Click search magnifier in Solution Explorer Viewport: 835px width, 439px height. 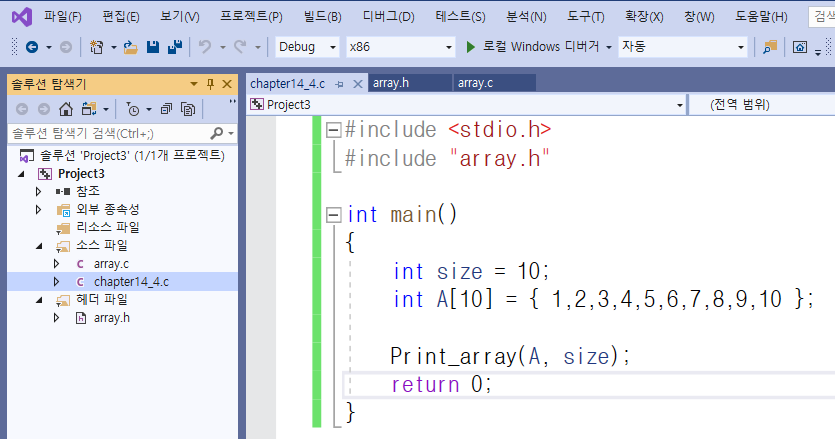click(x=217, y=133)
